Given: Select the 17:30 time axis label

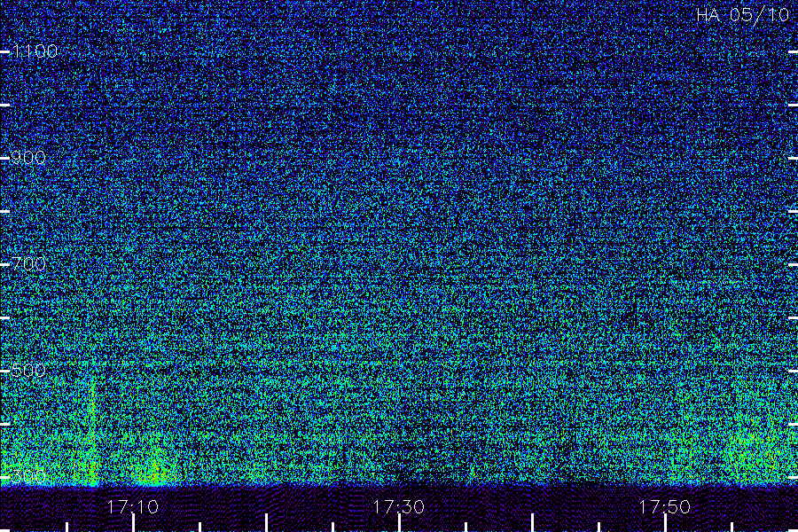Looking at the screenshot, I should coord(398,507).
